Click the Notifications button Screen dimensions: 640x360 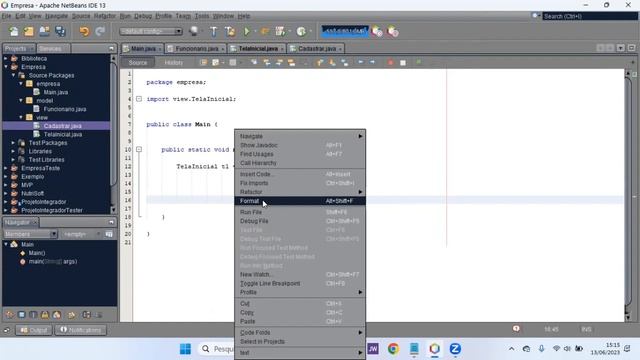tap(80, 330)
